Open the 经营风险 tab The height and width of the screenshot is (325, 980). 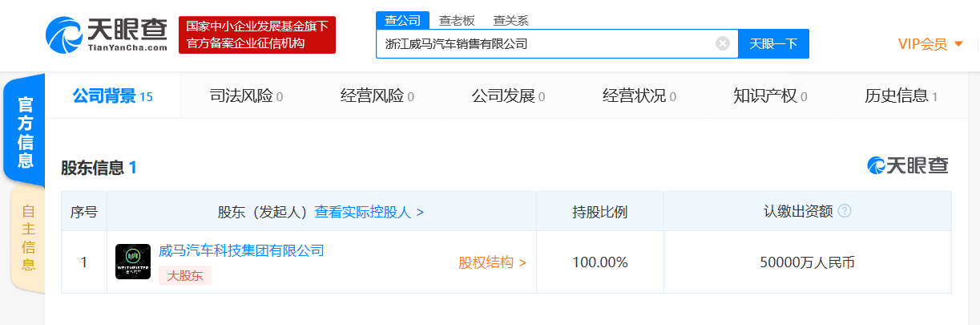click(x=377, y=96)
